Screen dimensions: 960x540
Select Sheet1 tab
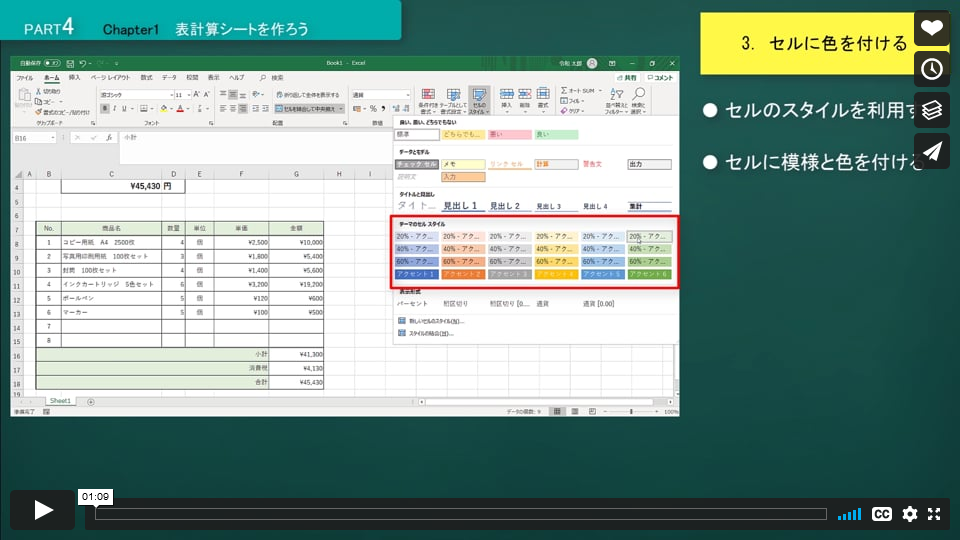coord(60,401)
